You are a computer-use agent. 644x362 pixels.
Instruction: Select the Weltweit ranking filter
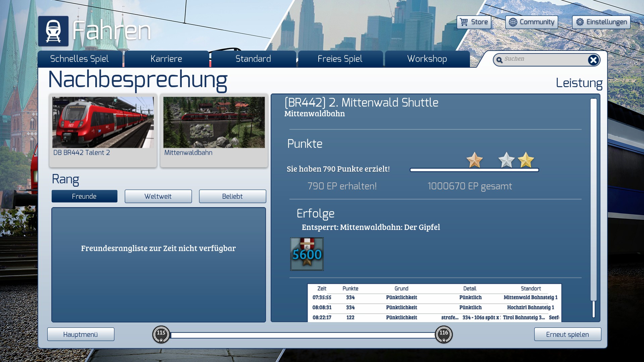pyautogui.click(x=158, y=196)
